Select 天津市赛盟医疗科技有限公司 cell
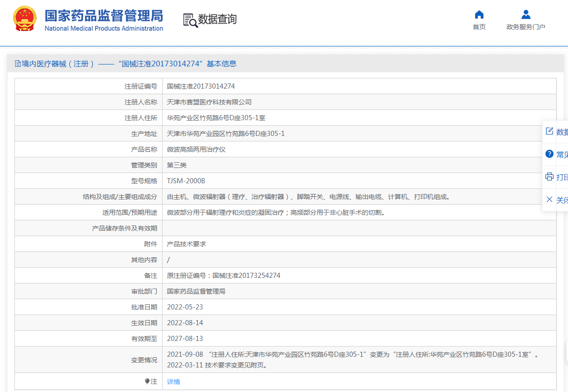The image size is (568, 392). point(359,102)
